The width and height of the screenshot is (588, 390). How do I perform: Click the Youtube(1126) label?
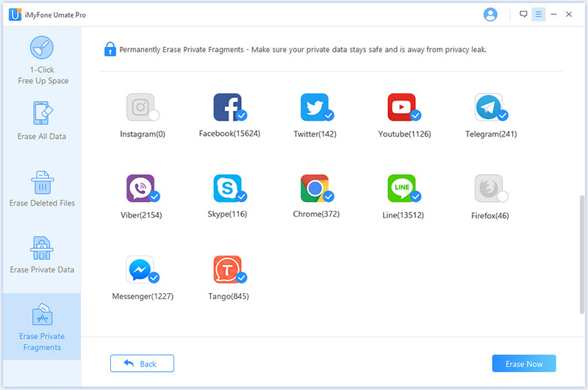[x=405, y=134]
